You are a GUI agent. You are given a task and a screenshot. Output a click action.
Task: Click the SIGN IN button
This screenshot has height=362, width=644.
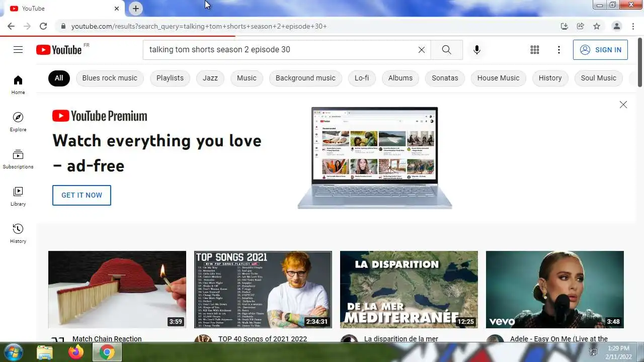pyautogui.click(x=600, y=50)
